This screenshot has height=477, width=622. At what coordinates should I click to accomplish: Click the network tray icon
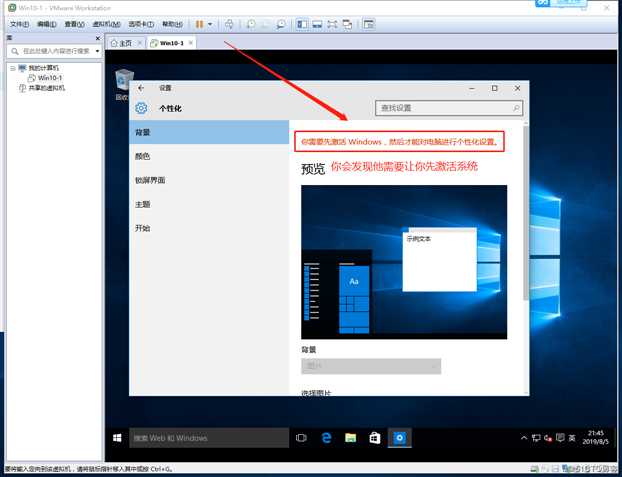coord(536,438)
